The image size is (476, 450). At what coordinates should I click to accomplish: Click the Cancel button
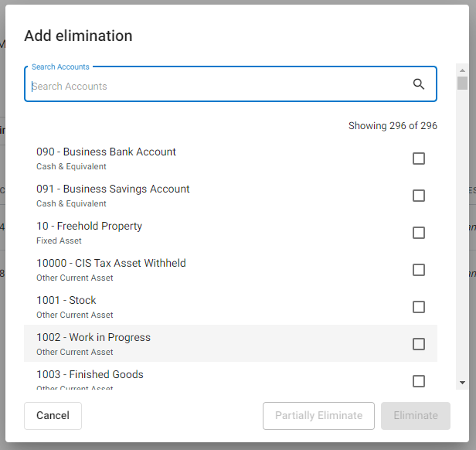tap(53, 416)
